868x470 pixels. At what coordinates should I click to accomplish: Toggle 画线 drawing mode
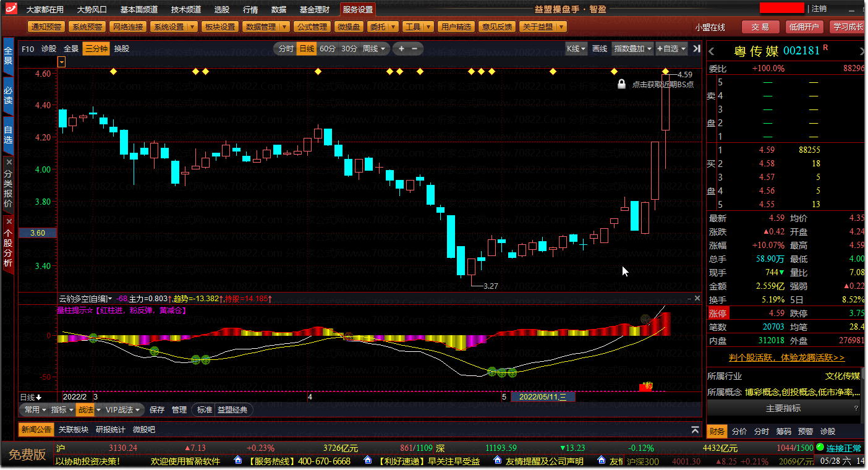pyautogui.click(x=600, y=49)
